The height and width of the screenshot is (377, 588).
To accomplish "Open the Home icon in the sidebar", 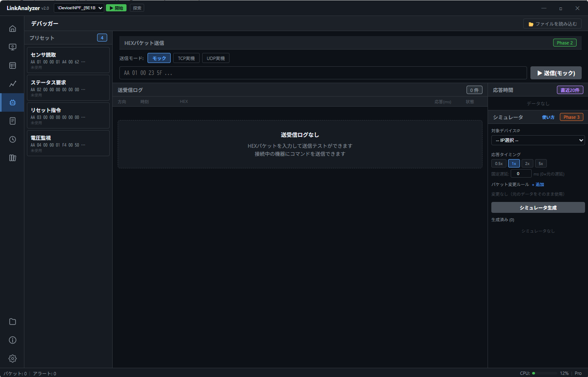I will tap(13, 29).
